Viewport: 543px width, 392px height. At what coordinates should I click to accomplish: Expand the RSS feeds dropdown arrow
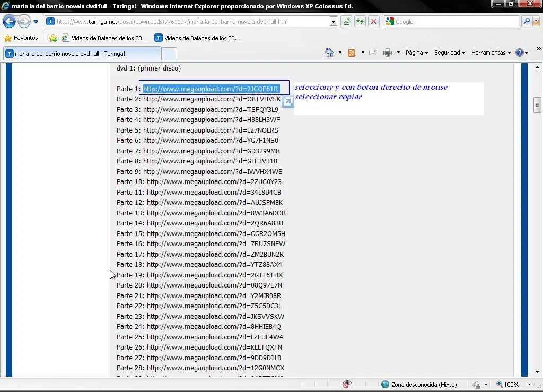click(363, 53)
